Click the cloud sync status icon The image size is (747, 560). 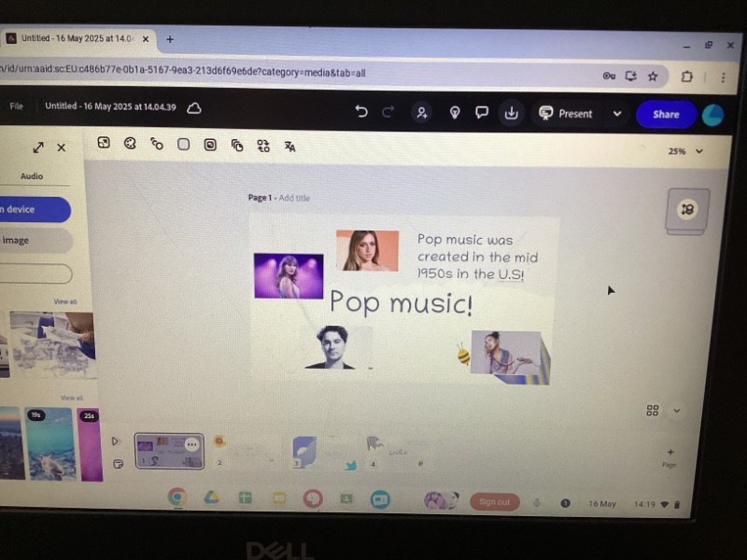[x=194, y=108]
